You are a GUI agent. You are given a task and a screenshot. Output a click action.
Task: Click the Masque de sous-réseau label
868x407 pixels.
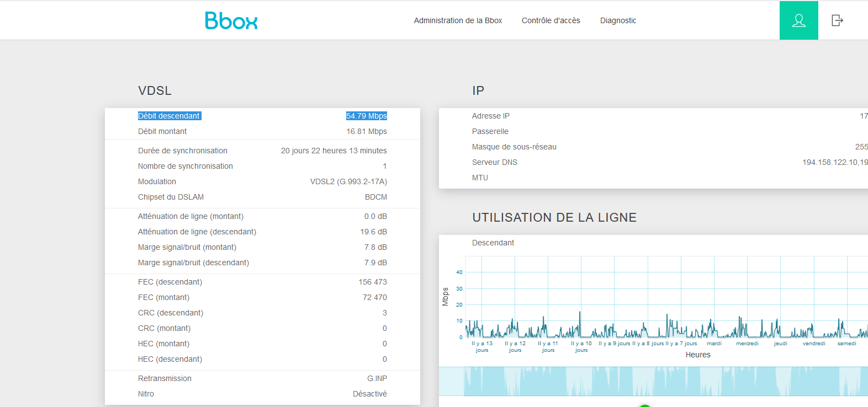pos(514,147)
